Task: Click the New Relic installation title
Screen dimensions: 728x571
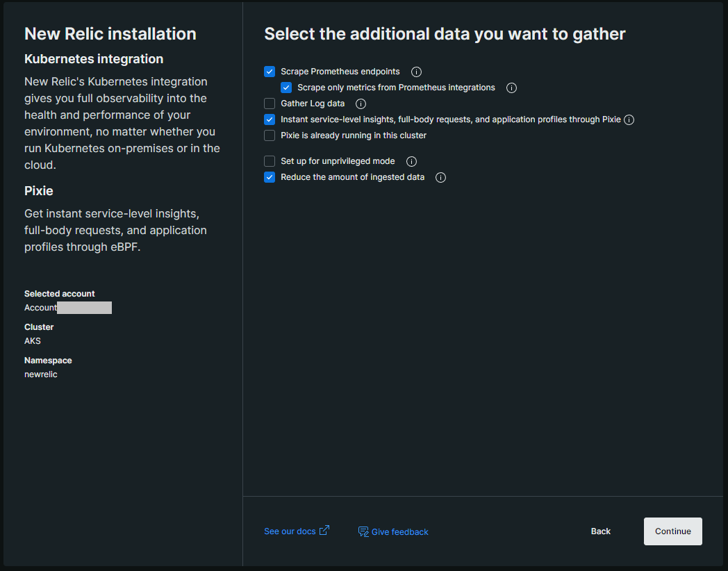Action: [110, 34]
